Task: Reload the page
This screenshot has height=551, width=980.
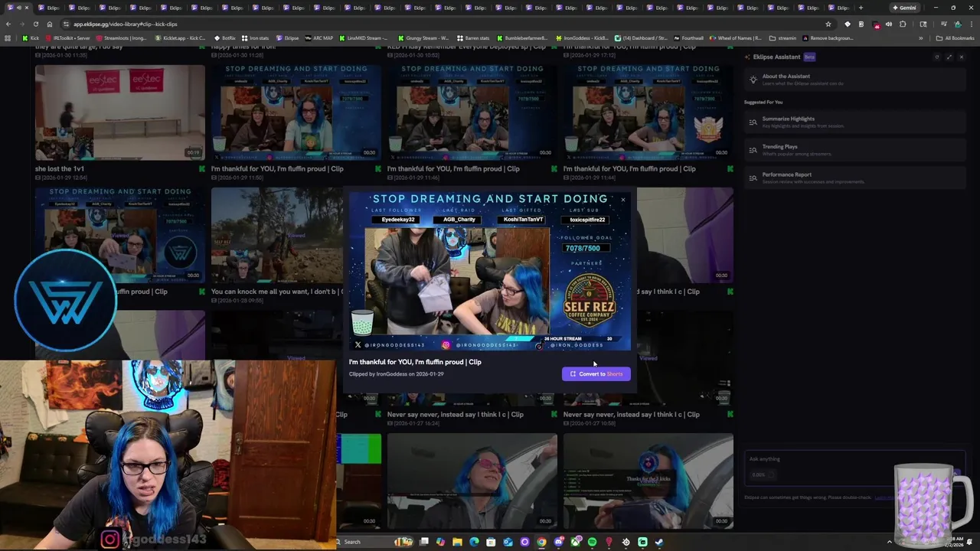Action: 36,24
